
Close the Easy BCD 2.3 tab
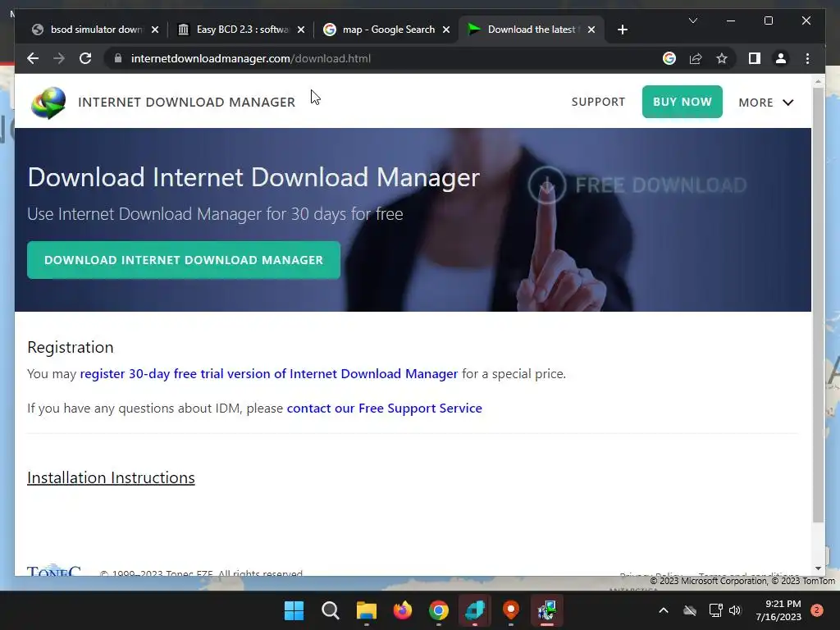[301, 30]
